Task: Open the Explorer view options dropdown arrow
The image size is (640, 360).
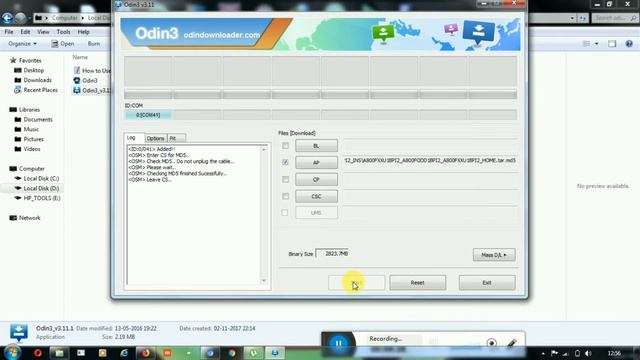Action: click(x=597, y=44)
